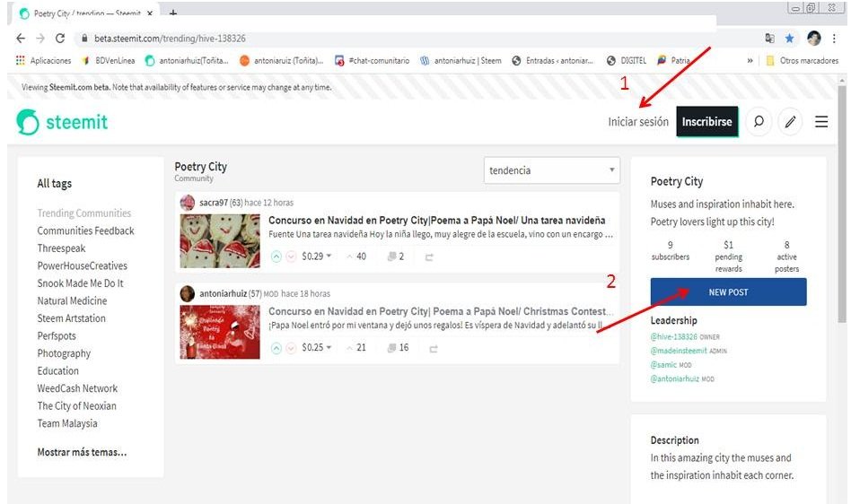This screenshot has height=504, width=851.
Task: Click the translate page icon in address bar
Action: 769,39
